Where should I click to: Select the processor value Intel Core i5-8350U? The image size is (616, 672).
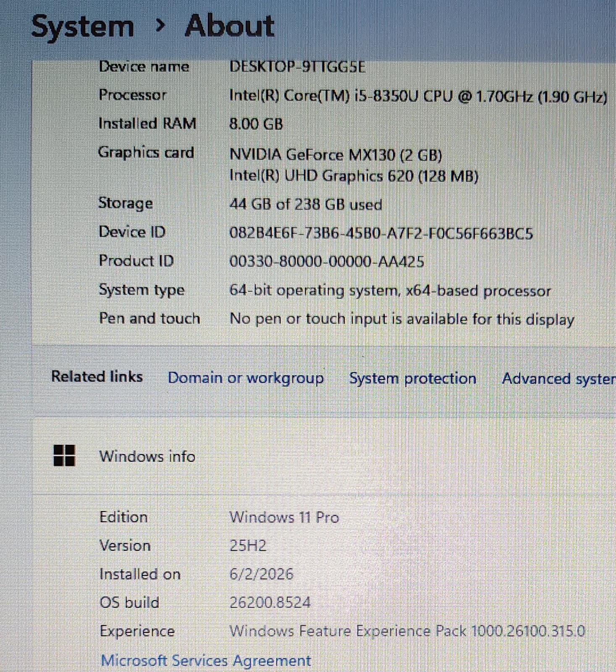pos(418,97)
